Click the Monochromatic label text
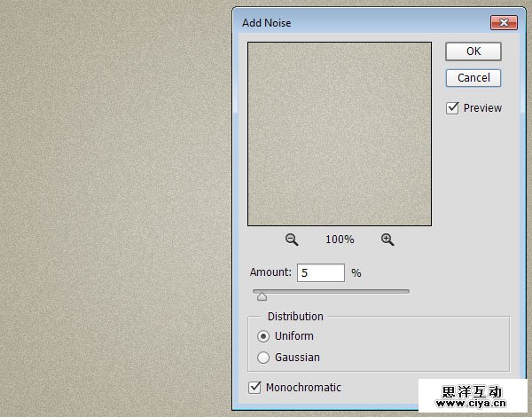The image size is (532, 417). coord(303,388)
